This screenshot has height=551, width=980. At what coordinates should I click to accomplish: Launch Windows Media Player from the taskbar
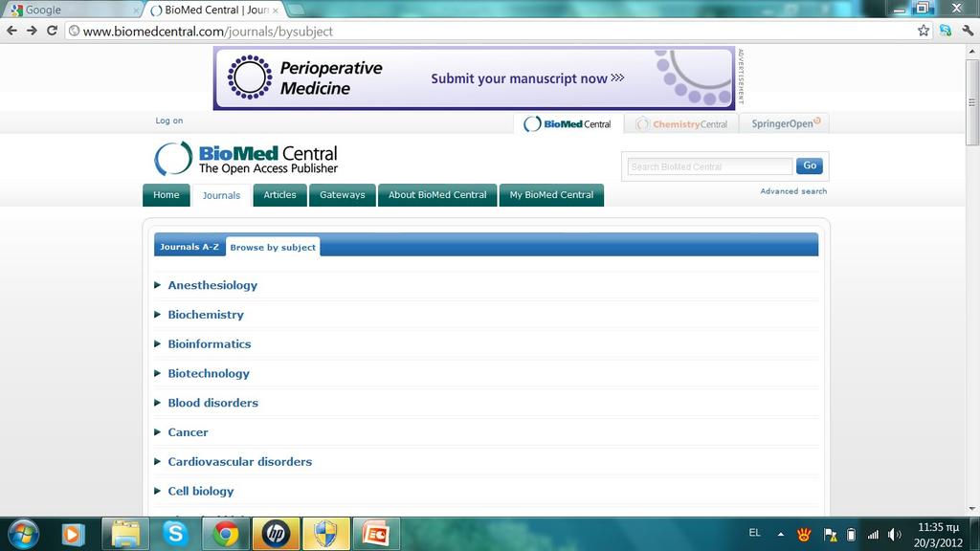tap(73, 534)
